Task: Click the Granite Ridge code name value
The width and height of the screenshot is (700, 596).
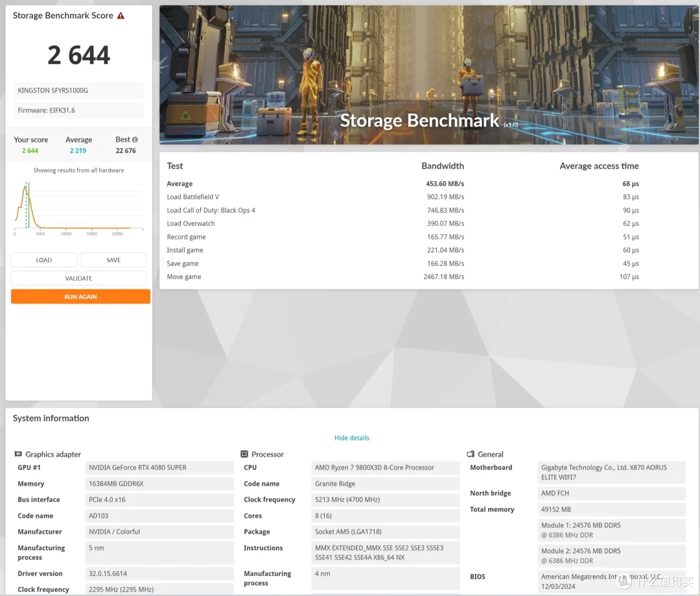Action: (x=385, y=483)
